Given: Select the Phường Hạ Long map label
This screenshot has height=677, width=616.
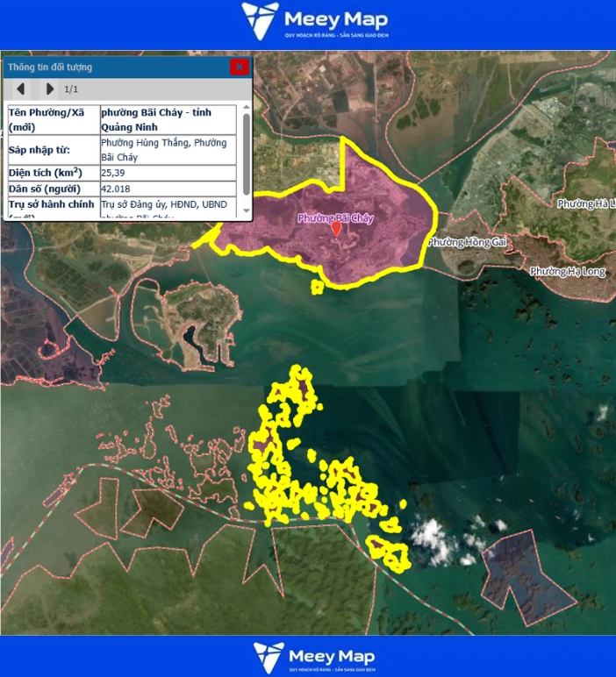Looking at the screenshot, I should pyautogui.click(x=568, y=271).
